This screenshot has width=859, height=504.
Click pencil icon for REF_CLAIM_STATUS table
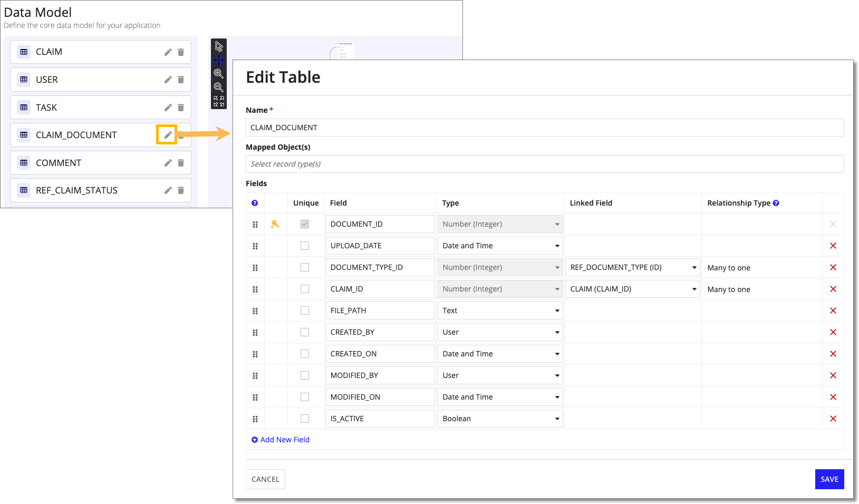pyautogui.click(x=168, y=190)
